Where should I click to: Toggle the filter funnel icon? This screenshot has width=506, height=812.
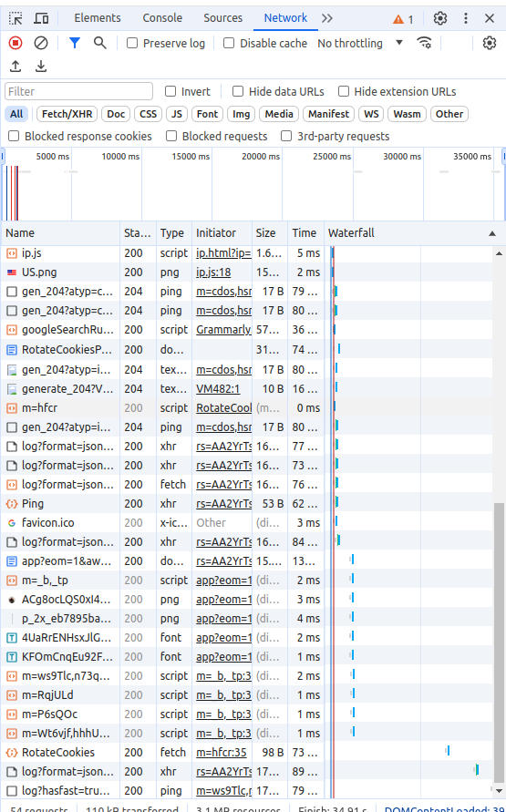click(75, 43)
